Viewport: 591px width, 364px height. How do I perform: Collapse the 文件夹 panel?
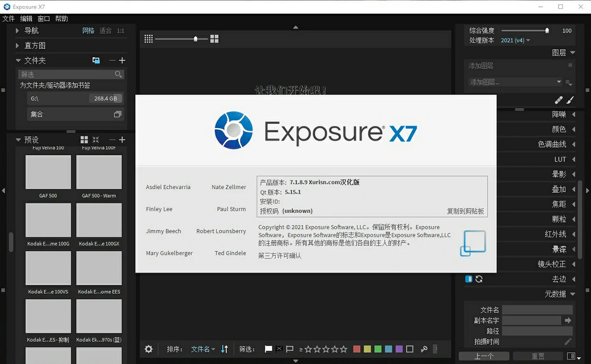[18, 61]
